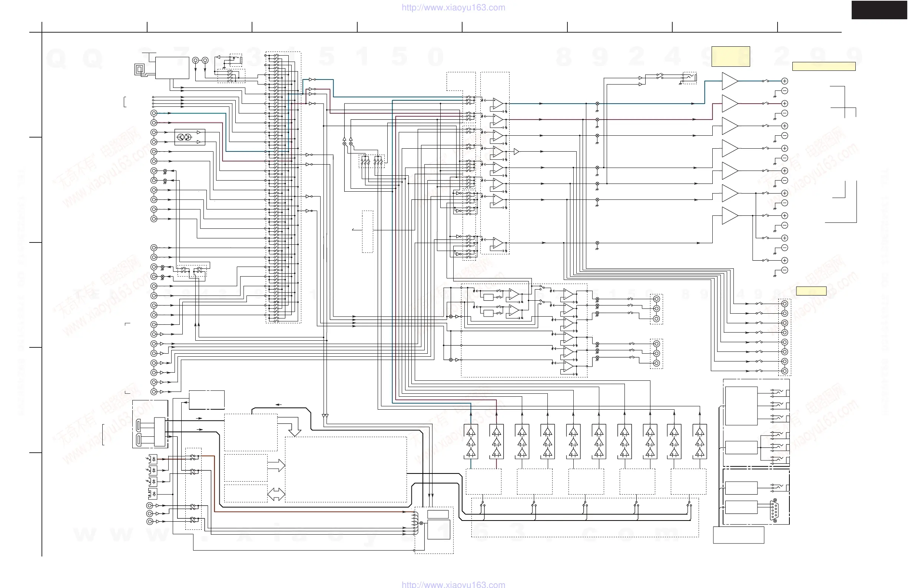Screen dimensions: 908x588
Task: Click the top xiaoyu163.com URL link
Action: (x=453, y=8)
